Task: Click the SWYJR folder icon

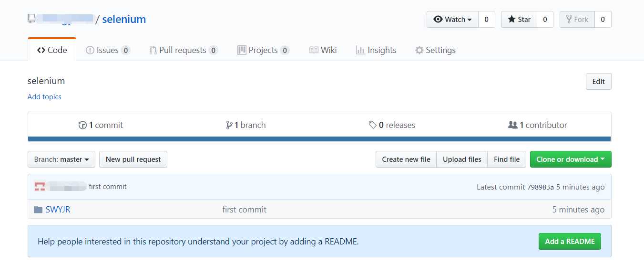Action: click(x=38, y=210)
